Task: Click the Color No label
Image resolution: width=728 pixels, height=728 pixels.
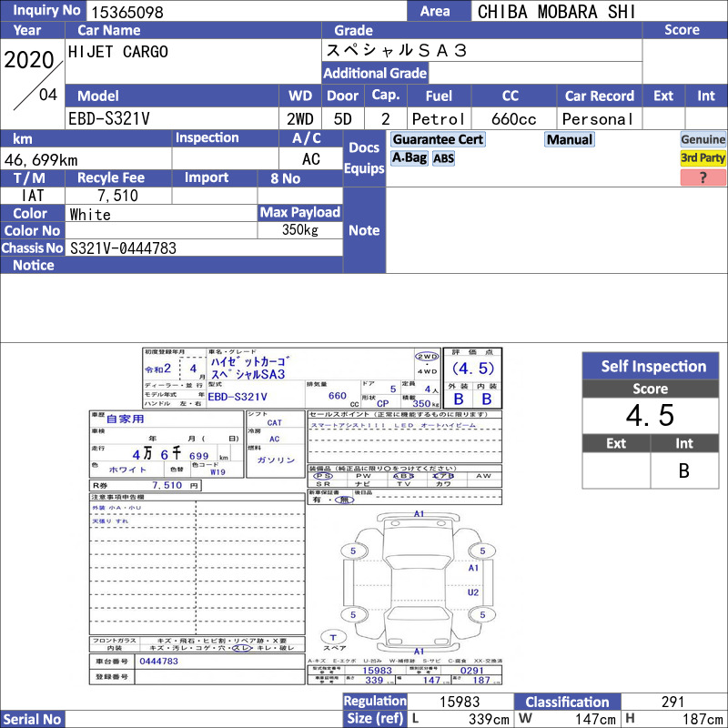Action: tap(32, 231)
